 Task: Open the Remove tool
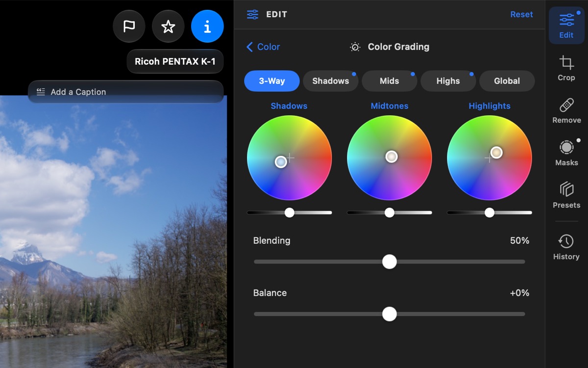coord(566,111)
